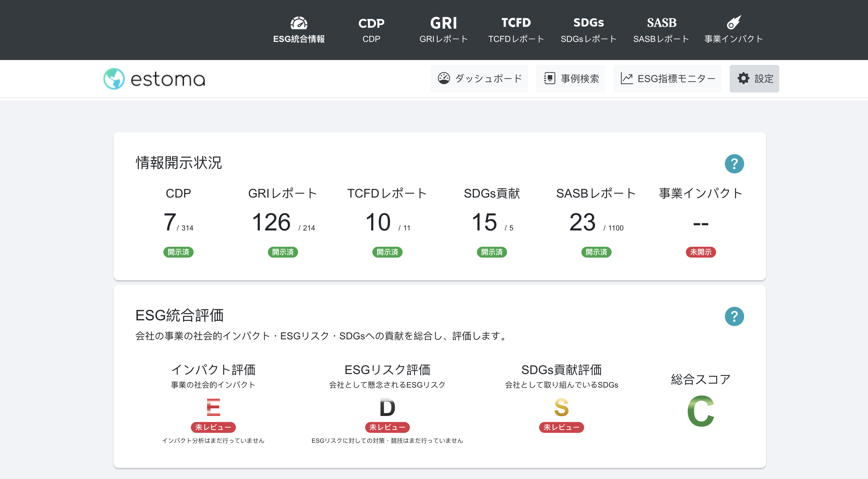Click the 未レビュー badge under インパクト評価
868x479 pixels.
pos(213,427)
